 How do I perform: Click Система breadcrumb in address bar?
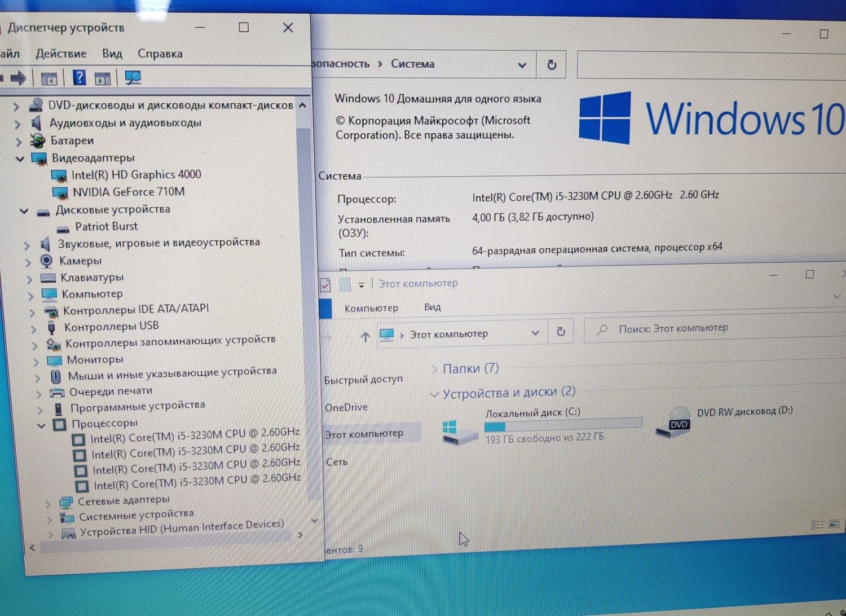412,64
